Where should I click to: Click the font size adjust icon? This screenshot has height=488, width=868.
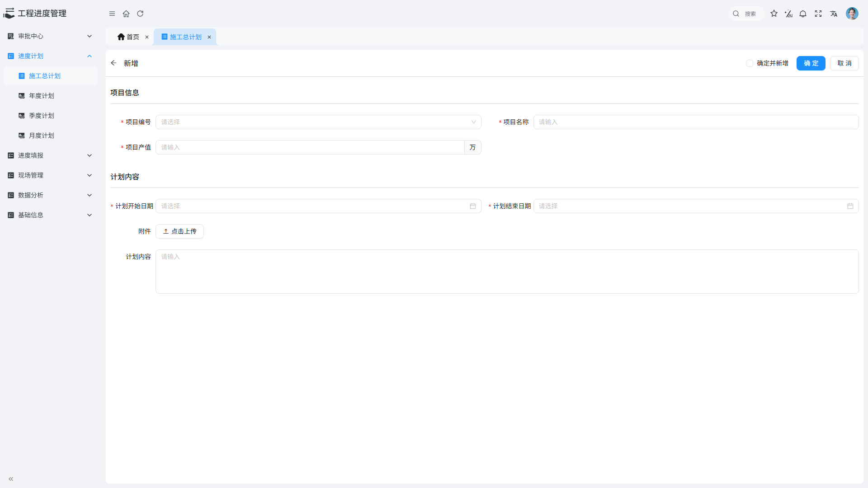pyautogui.click(x=788, y=14)
